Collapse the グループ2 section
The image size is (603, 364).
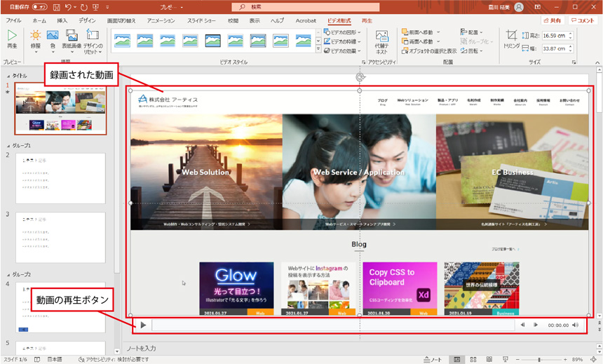tap(8, 275)
